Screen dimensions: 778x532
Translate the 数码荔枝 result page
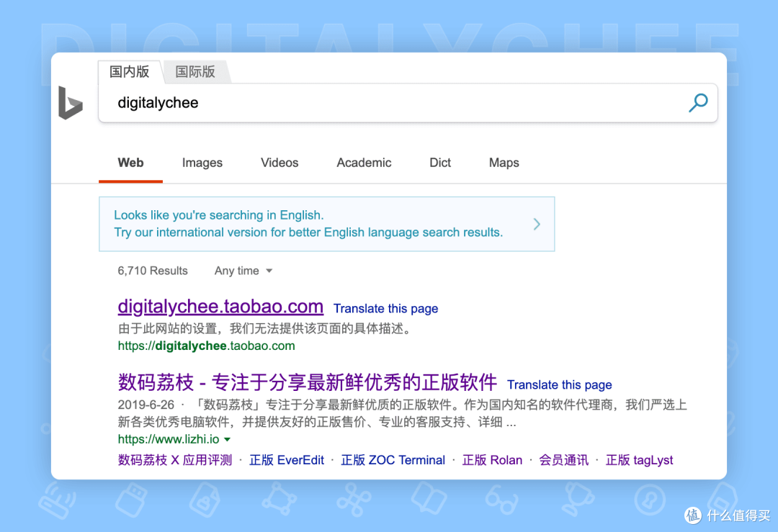coord(559,384)
